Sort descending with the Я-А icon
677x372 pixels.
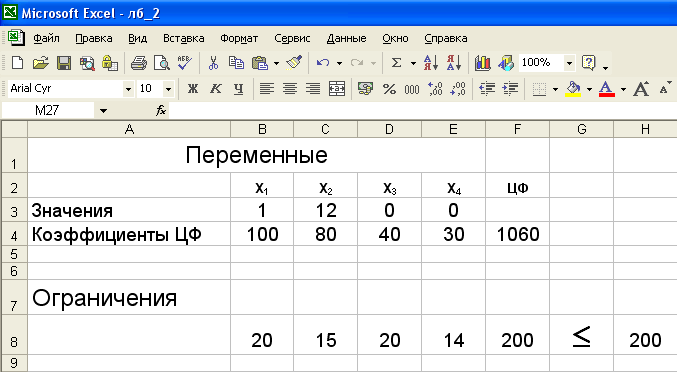click(x=454, y=63)
